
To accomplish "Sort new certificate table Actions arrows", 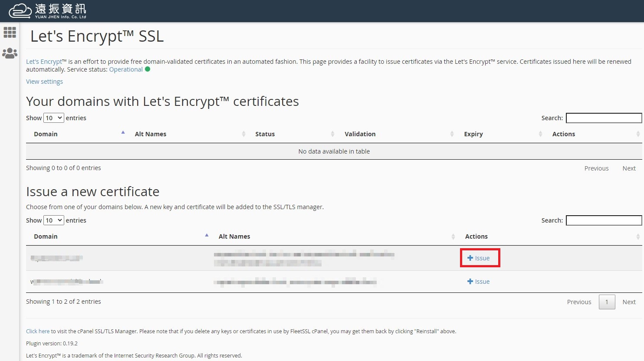I will 638,236.
